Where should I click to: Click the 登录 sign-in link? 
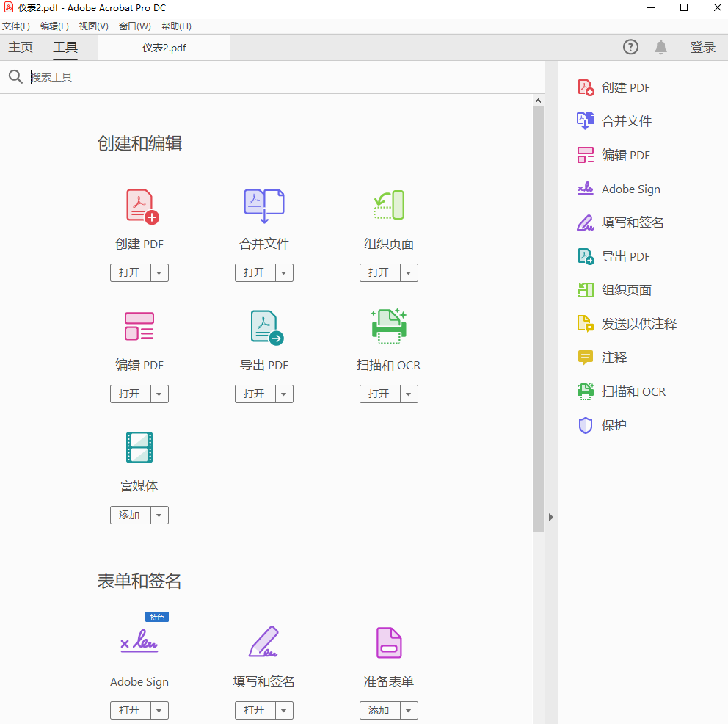pos(702,47)
